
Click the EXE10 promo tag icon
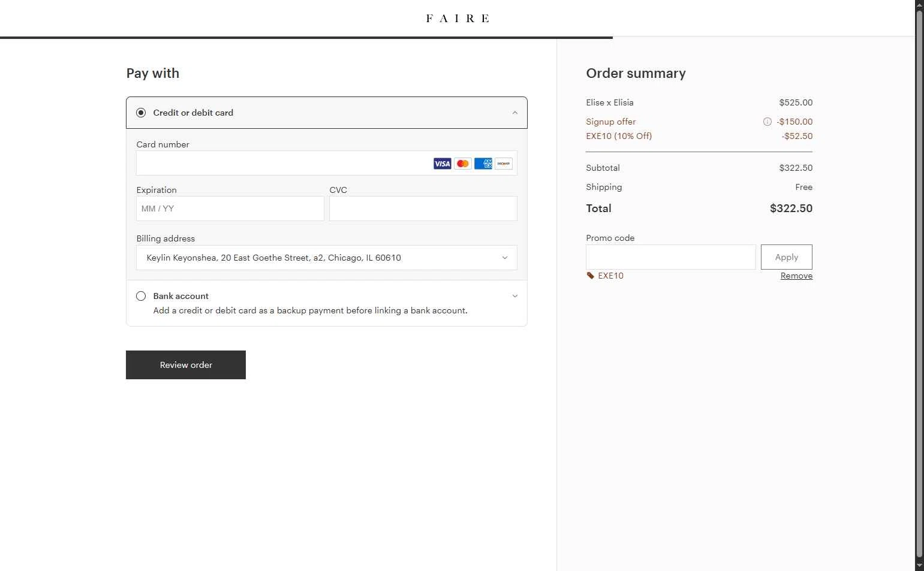[x=591, y=276]
